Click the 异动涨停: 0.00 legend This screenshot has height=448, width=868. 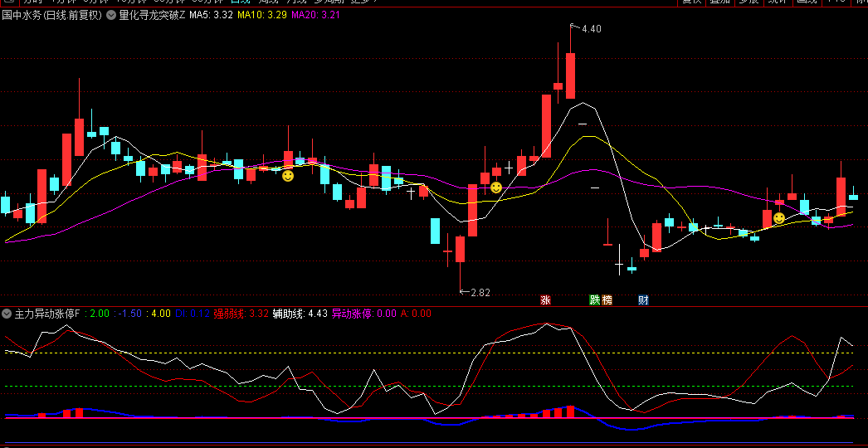364,314
